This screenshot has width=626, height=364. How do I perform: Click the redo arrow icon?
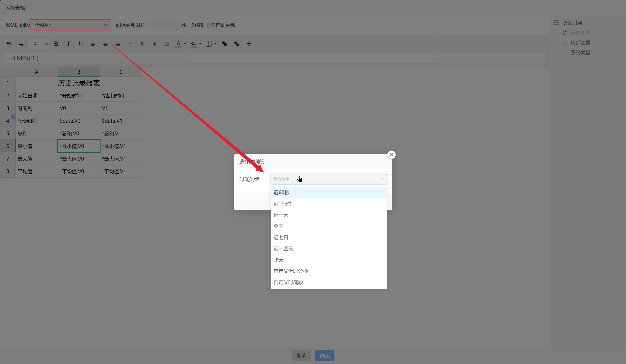pyautogui.click(x=21, y=44)
